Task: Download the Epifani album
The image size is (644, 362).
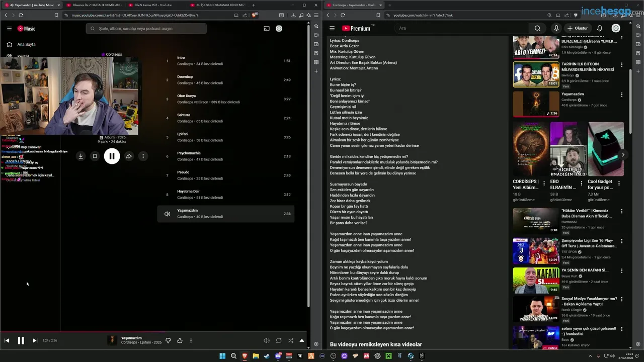Action: [x=80, y=156]
